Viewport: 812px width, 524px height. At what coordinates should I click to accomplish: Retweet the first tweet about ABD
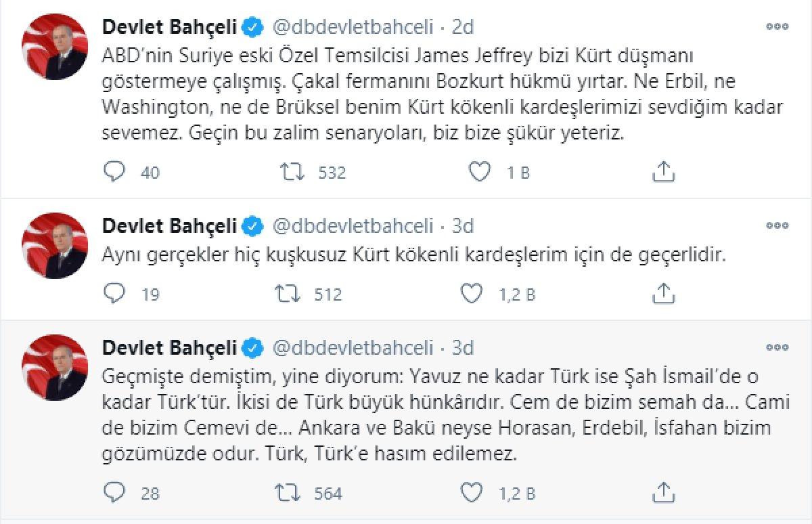pyautogui.click(x=293, y=172)
